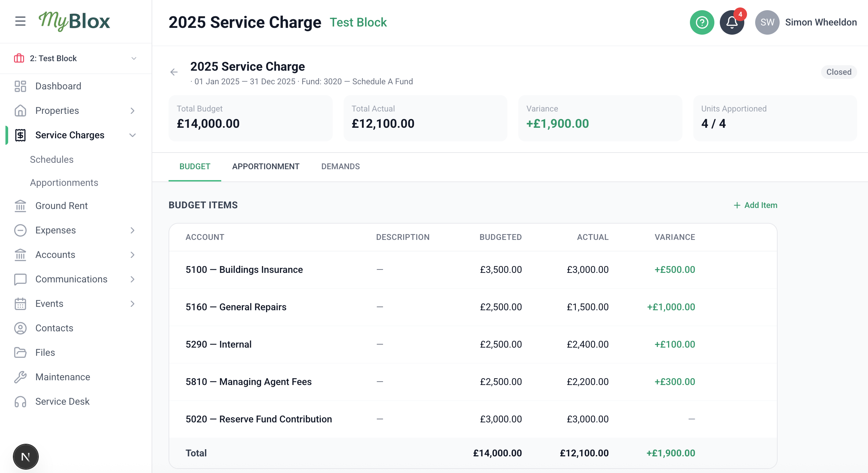Open the Events calendar section
868x473 pixels.
(x=49, y=303)
